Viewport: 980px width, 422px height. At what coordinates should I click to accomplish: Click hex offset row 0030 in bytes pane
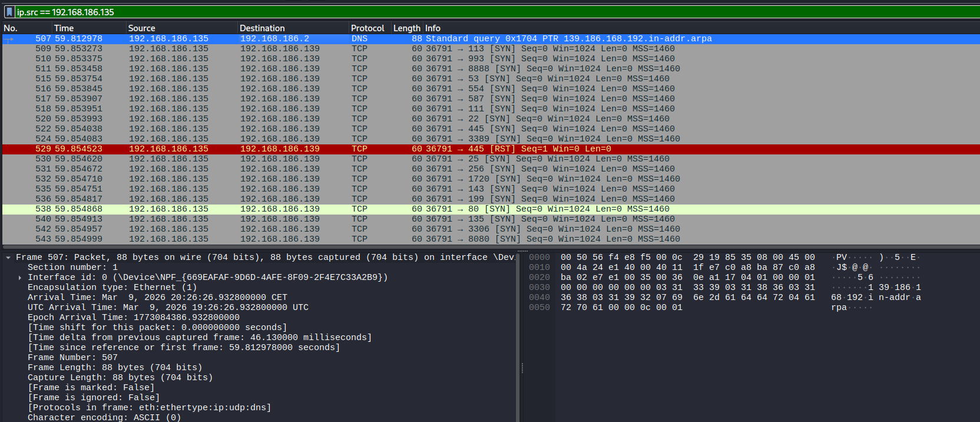pyautogui.click(x=539, y=287)
